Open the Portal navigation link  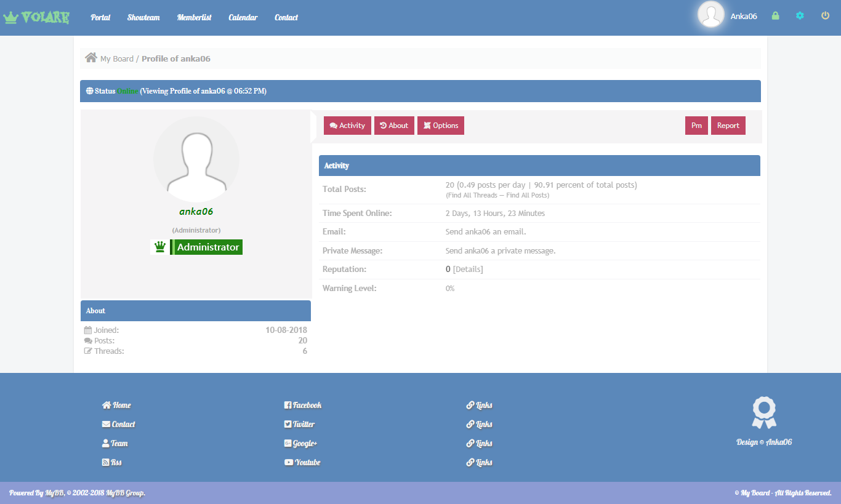pyautogui.click(x=100, y=17)
